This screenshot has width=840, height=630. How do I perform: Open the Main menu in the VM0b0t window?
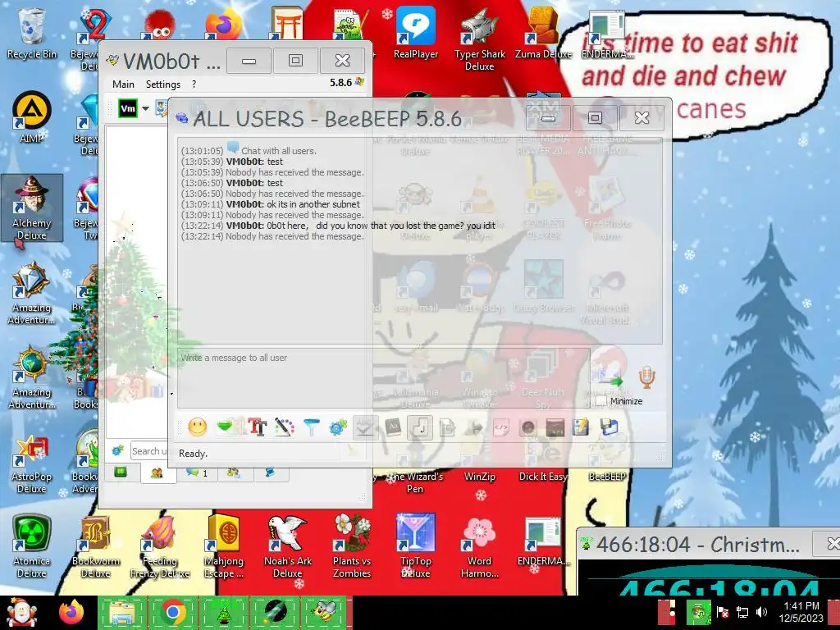[x=123, y=84]
